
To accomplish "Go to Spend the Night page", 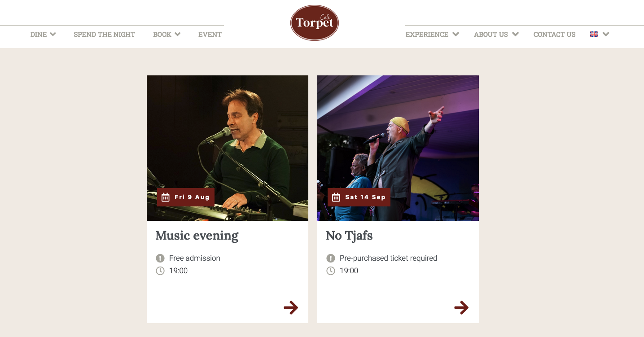I will pyautogui.click(x=104, y=34).
